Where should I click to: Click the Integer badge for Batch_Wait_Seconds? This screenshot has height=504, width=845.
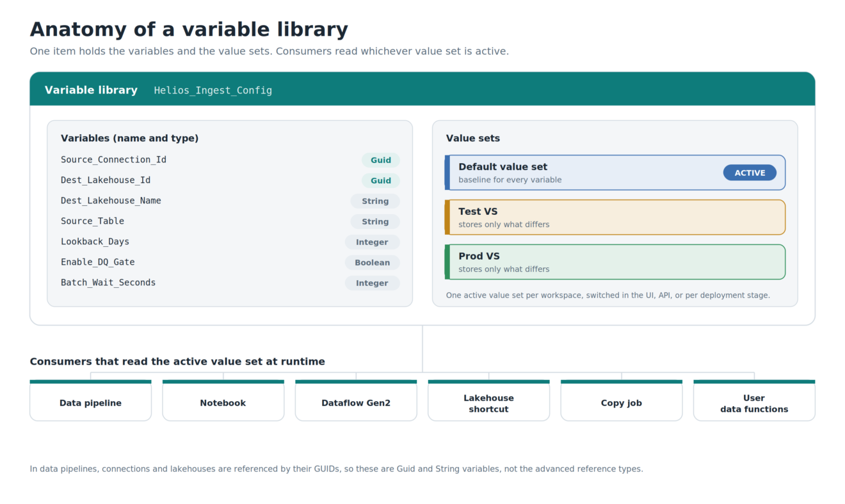[x=373, y=283]
